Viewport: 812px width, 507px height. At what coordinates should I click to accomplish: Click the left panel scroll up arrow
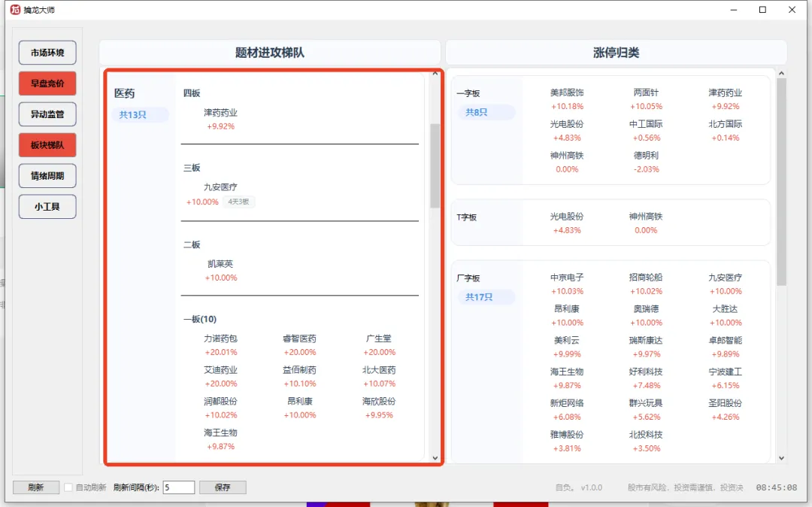point(435,74)
